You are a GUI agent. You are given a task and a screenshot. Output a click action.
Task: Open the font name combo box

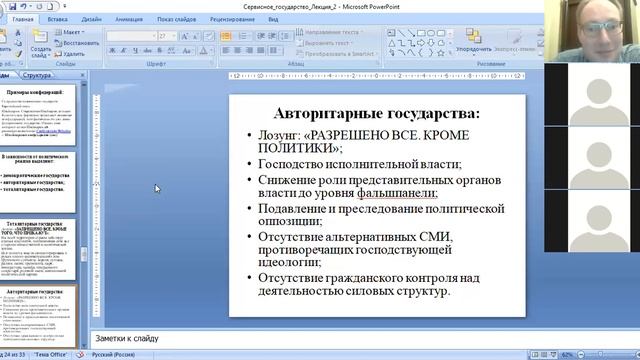(131, 36)
